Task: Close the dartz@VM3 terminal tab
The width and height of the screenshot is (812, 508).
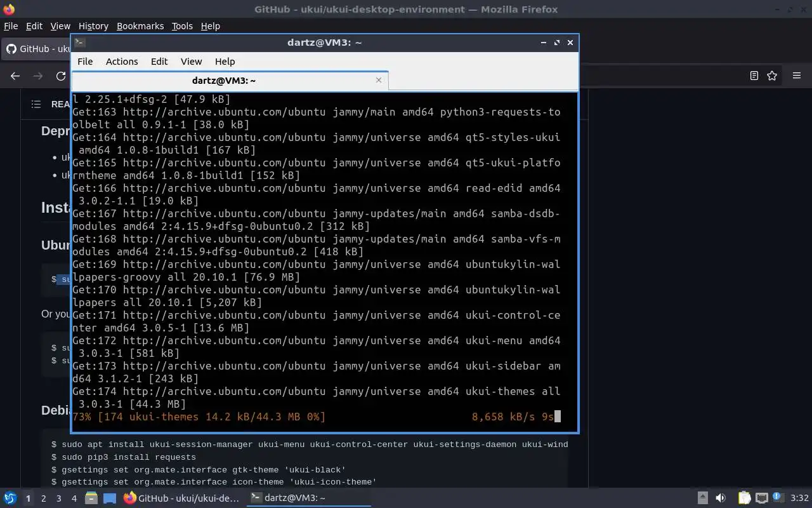Action: 379,80
